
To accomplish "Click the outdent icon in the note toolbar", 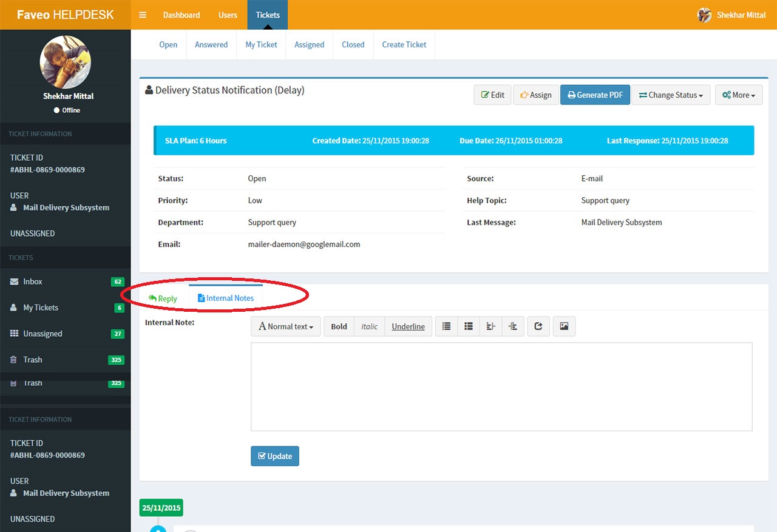I will (x=490, y=326).
